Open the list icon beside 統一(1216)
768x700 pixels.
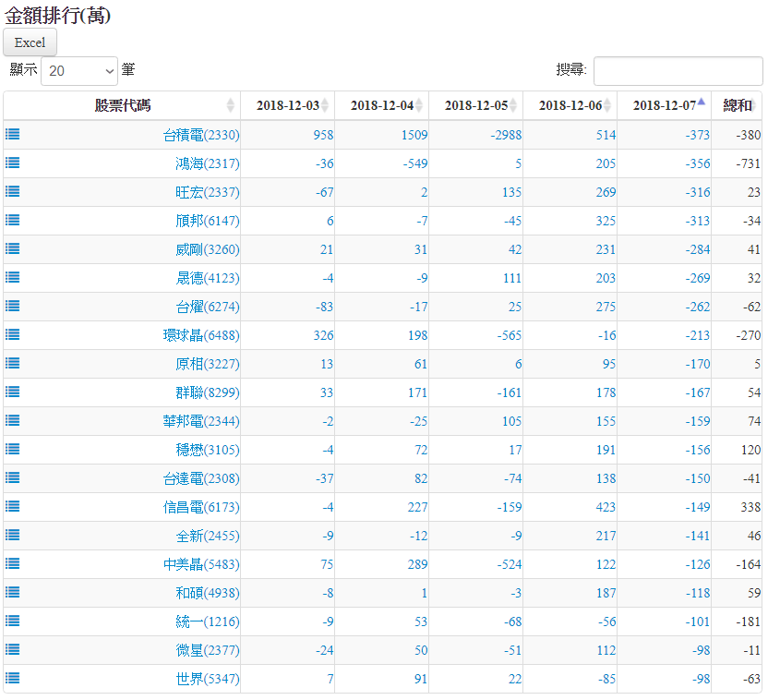[13, 621]
